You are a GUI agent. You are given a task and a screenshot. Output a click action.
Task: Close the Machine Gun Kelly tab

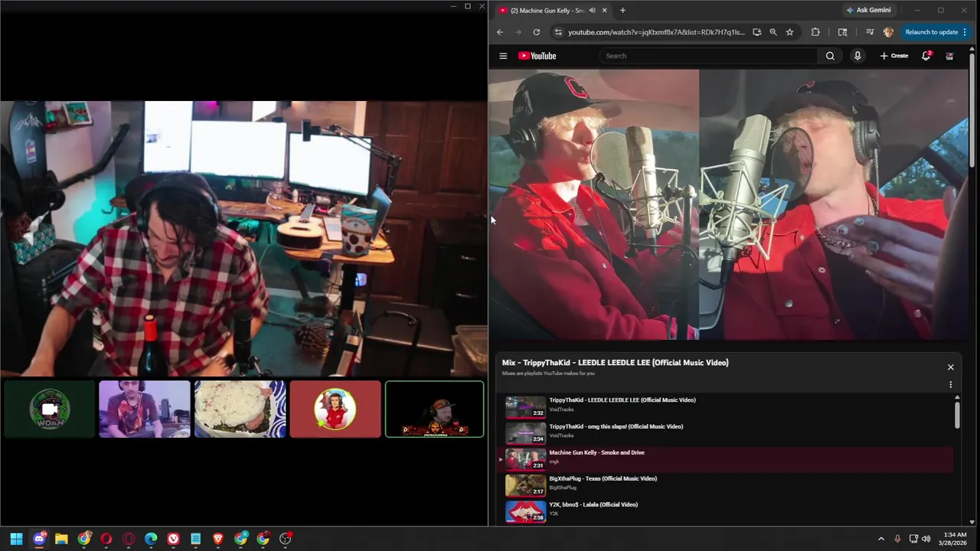604,11
